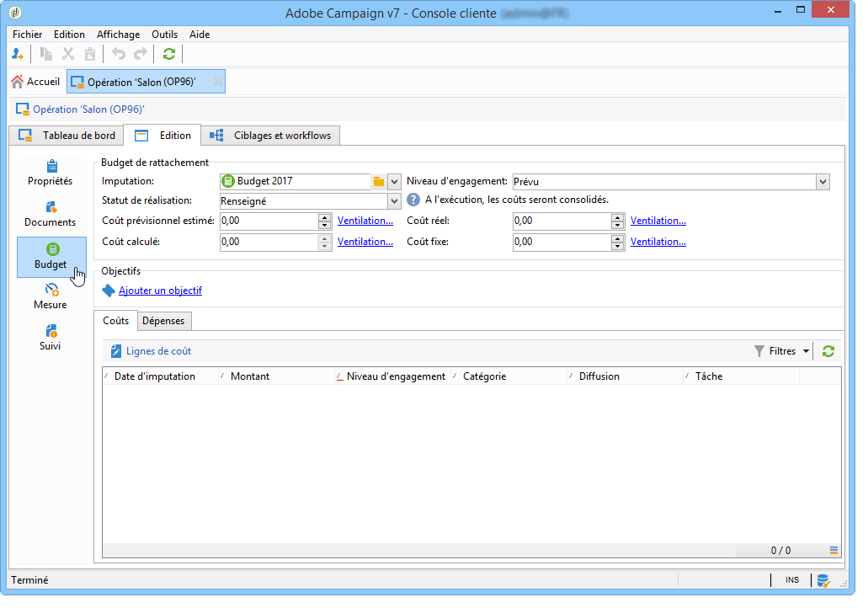The width and height of the screenshot is (868, 608).
Task: Open Ventilation link for Coût réel
Action: coord(658,221)
